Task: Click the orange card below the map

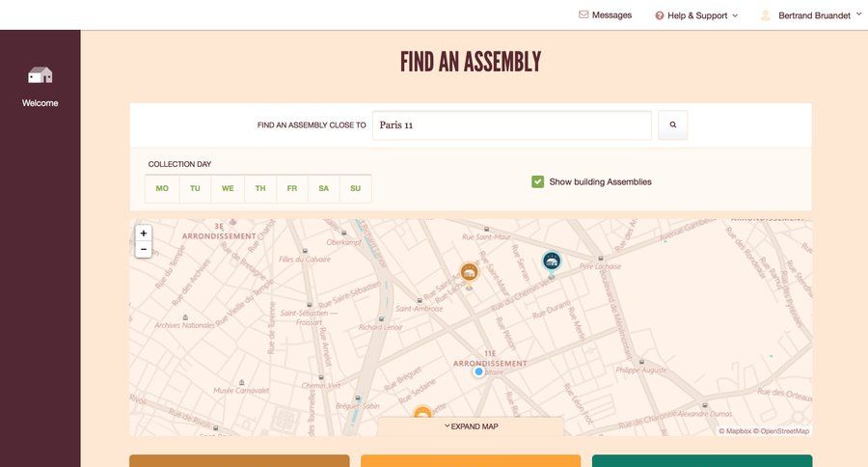Action: point(471,461)
